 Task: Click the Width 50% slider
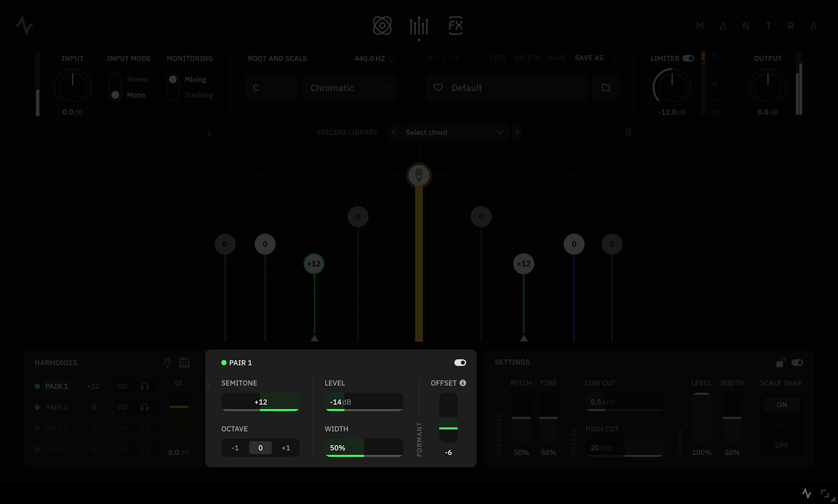point(364,448)
